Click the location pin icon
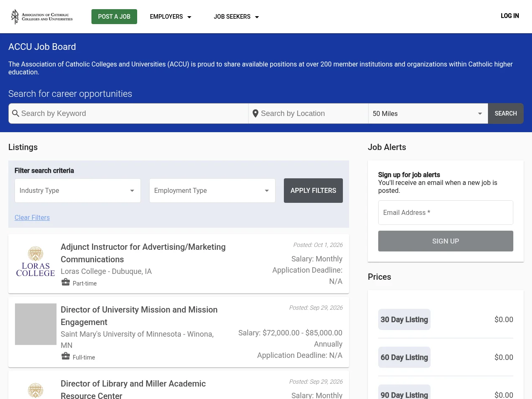This screenshot has width=532, height=399. pos(256,113)
